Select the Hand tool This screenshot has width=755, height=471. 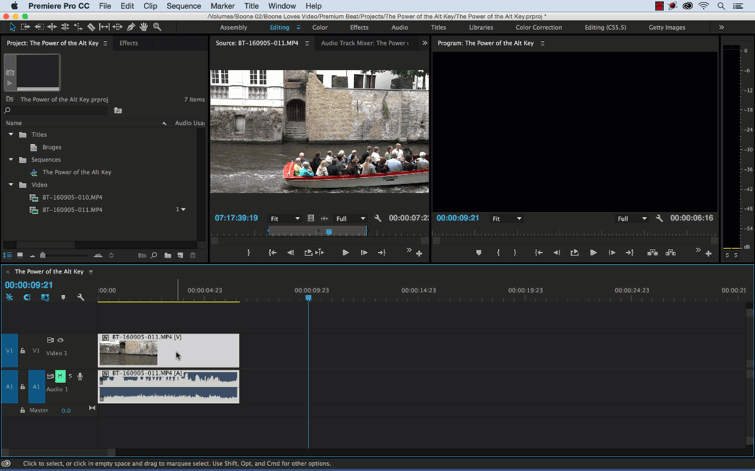tap(143, 27)
